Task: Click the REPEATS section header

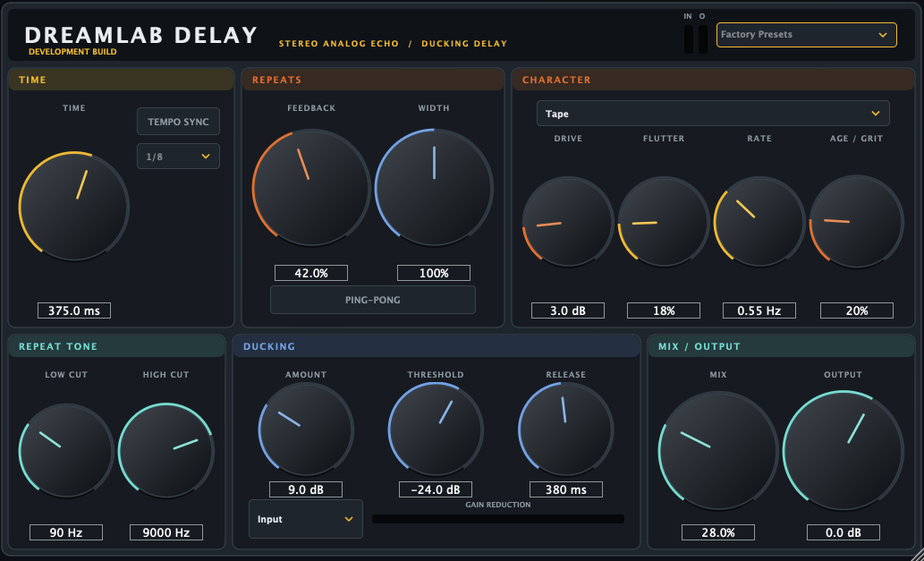Action: point(373,80)
